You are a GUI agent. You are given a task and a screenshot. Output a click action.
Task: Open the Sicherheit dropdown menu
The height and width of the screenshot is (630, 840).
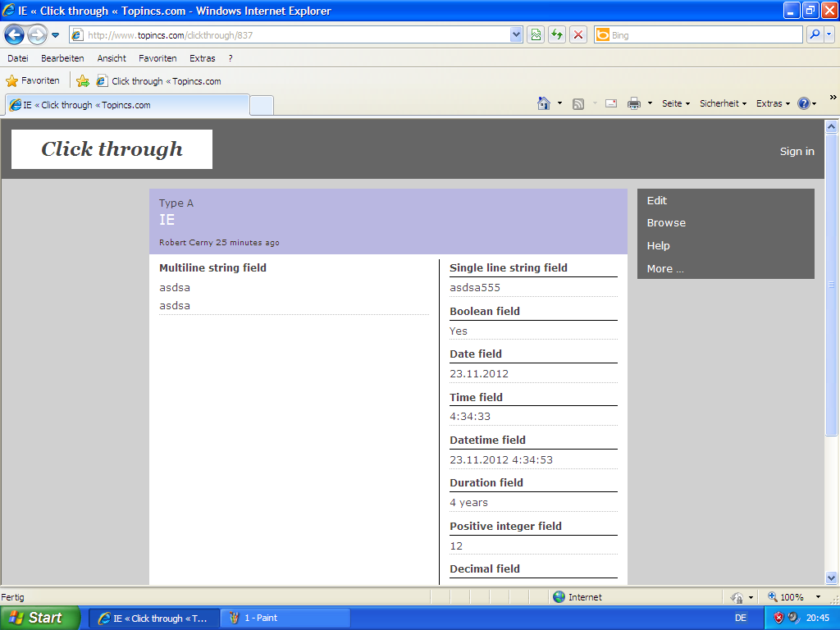[x=723, y=103]
